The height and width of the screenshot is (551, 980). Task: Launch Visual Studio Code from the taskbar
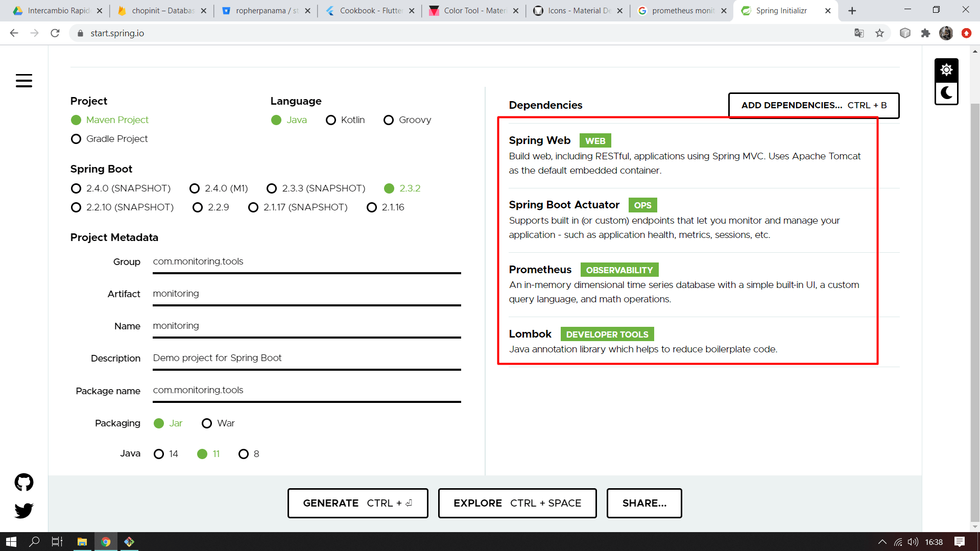point(129,541)
